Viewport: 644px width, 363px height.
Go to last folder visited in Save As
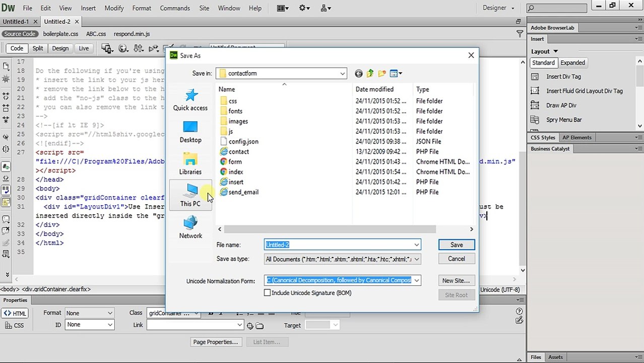click(358, 74)
